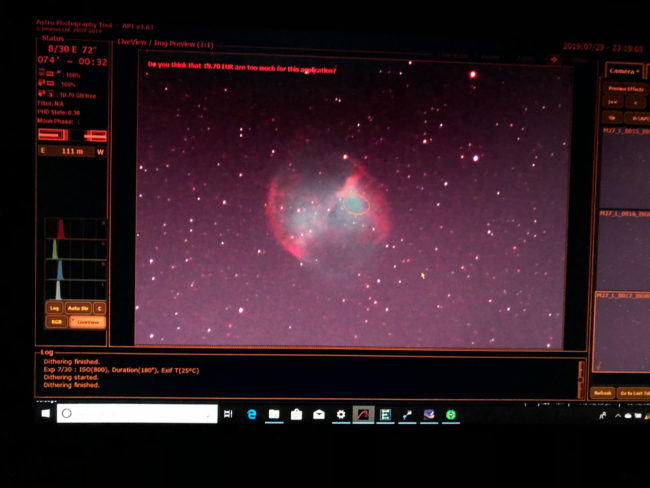This screenshot has width=650, height=488.
Task: Open Microsoft Store from the taskbar
Action: pyautogui.click(x=297, y=413)
